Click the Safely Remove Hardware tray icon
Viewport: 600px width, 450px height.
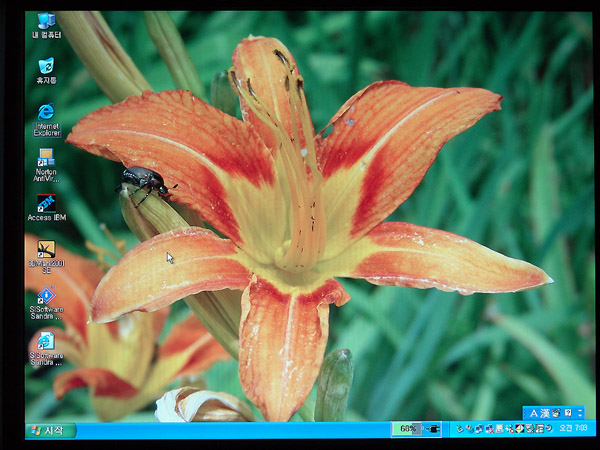point(460,429)
